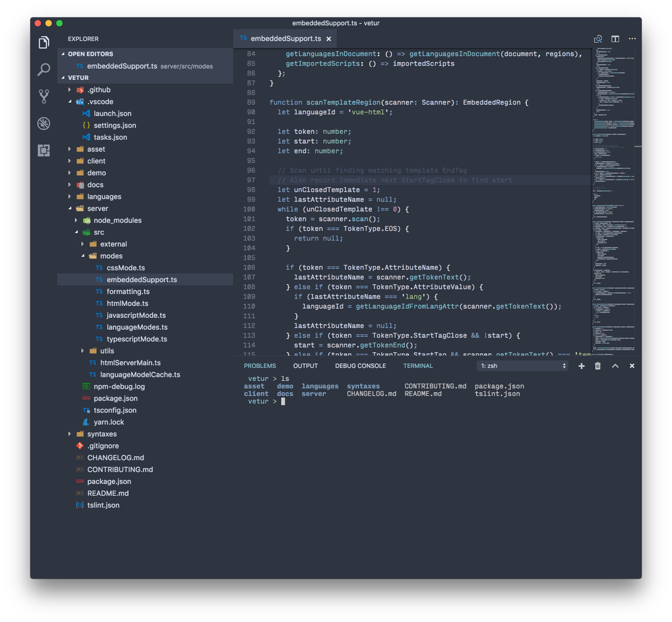The image size is (672, 622).
Task: Kill the terminal using the trash icon
Action: pos(598,366)
